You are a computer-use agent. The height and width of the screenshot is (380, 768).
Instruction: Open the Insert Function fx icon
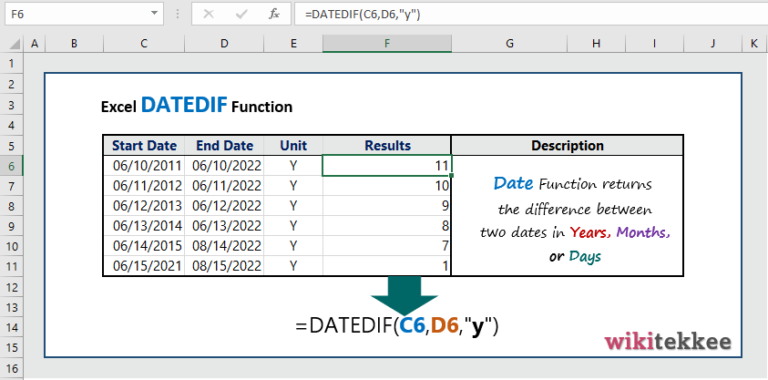coord(274,14)
